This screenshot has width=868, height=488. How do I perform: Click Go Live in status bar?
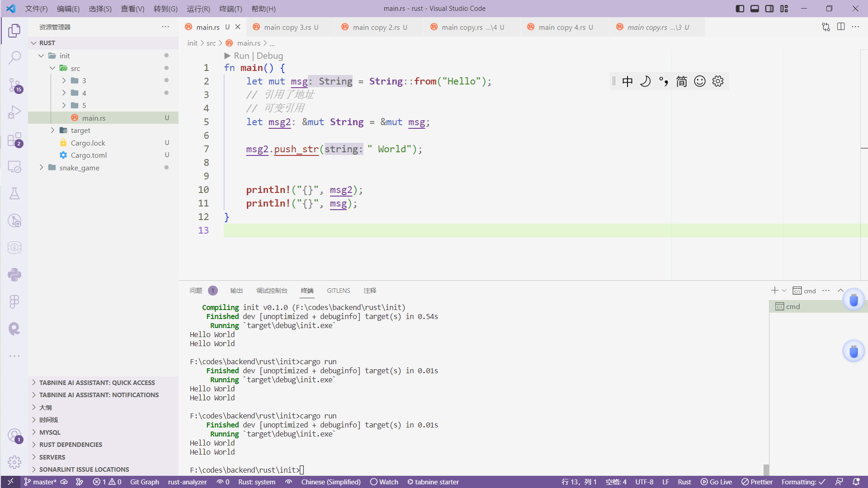[x=716, y=482]
